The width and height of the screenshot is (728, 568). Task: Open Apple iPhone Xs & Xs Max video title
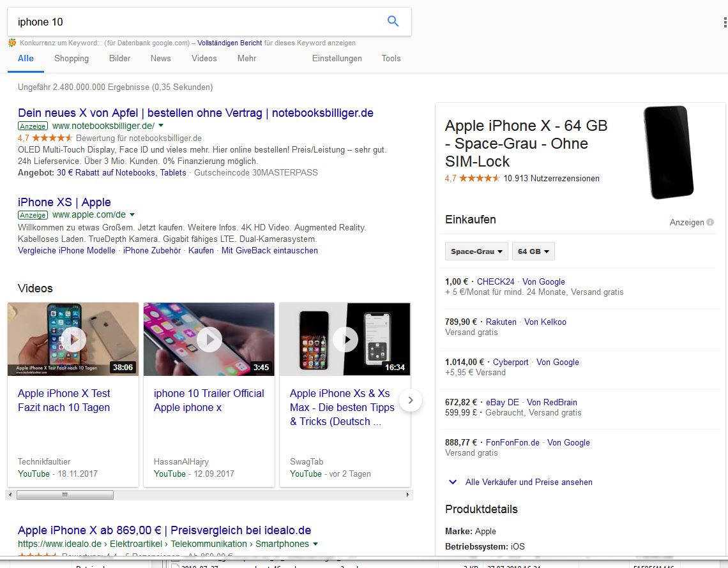click(342, 407)
